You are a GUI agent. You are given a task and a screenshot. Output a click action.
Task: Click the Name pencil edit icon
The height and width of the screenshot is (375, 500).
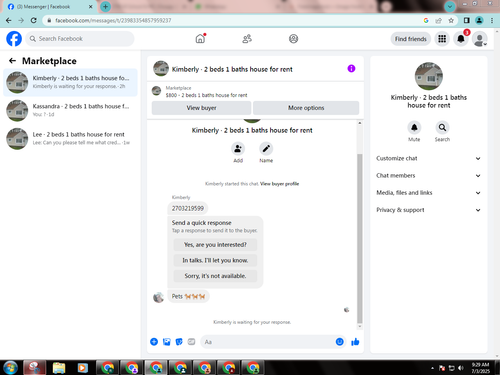tap(266, 149)
